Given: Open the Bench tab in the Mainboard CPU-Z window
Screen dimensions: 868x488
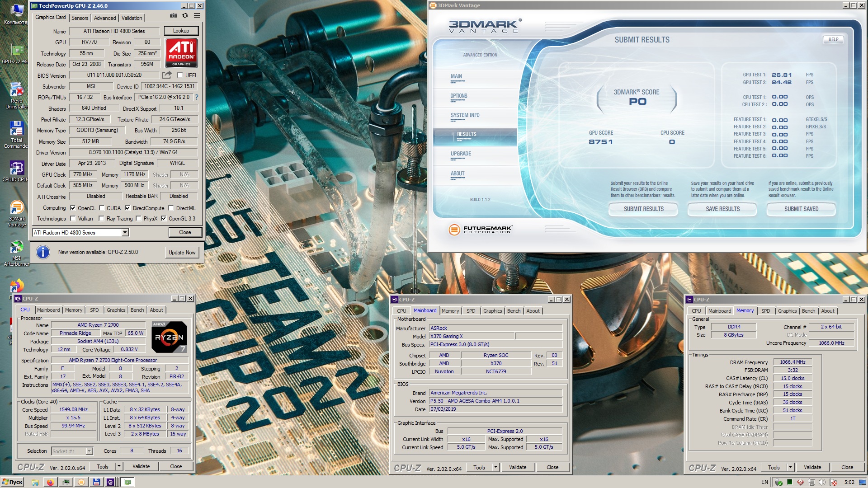Looking at the screenshot, I should click(514, 311).
